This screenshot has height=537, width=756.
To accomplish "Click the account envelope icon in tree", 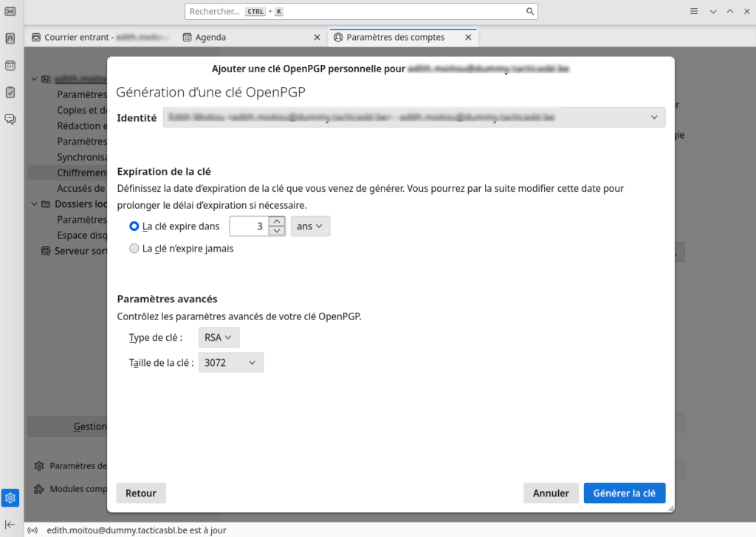I will pyautogui.click(x=46, y=79).
